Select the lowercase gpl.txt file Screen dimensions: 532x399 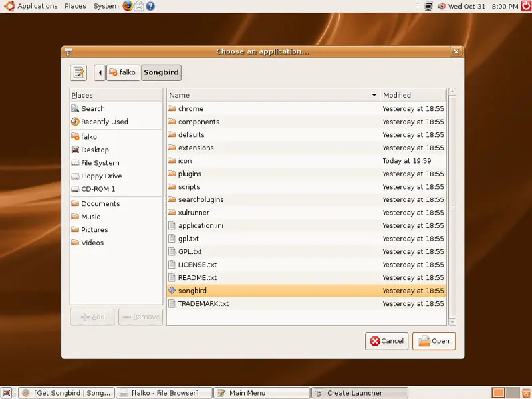coord(307,239)
